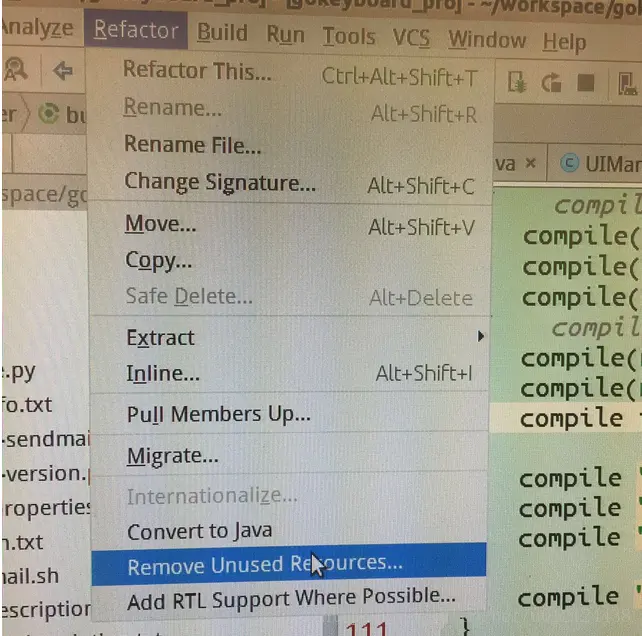The image size is (642, 636).
Task: Select the -version file in project tree
Action: click(x=46, y=473)
